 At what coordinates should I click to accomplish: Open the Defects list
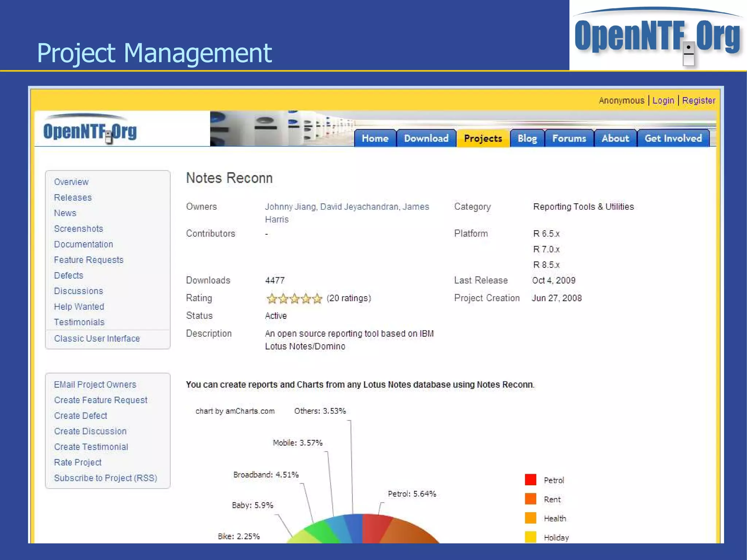69,275
